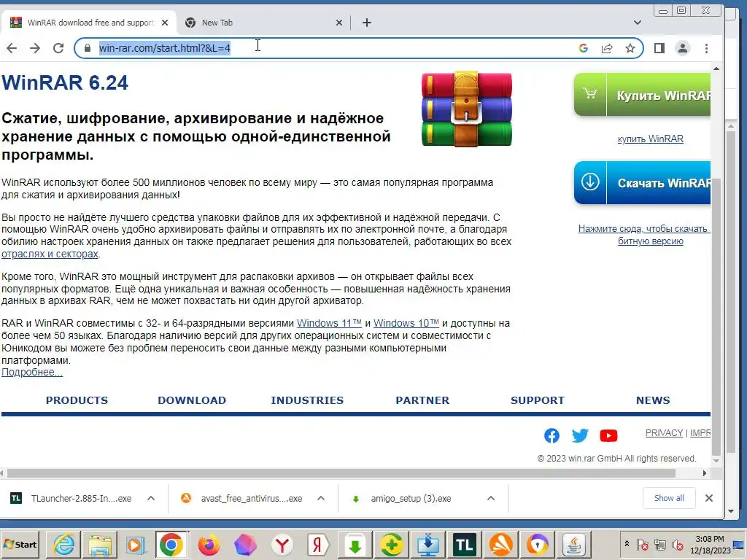Viewport: 747px width, 560px height.
Task: Show hidden system tray icons arrow
Action: click(627, 544)
